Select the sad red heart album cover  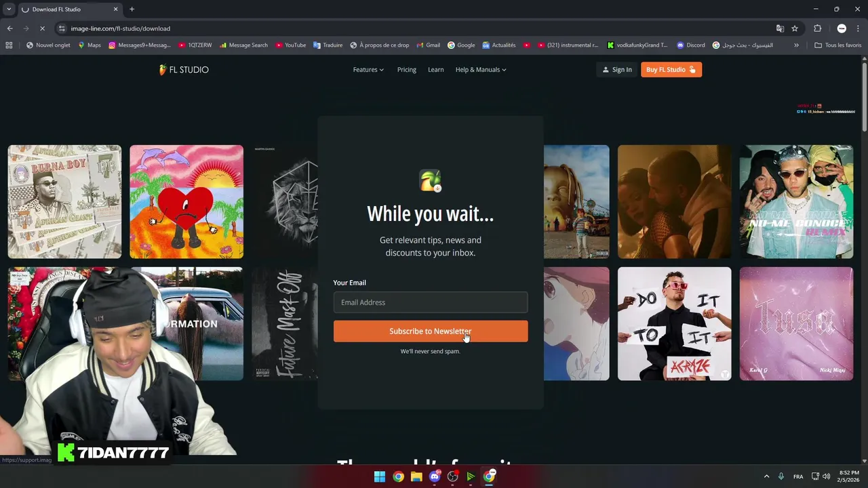[186, 201]
